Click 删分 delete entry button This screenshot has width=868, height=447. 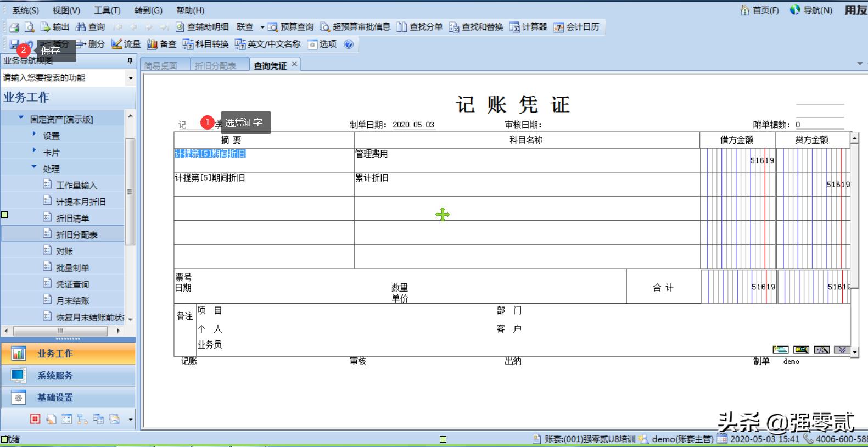click(x=91, y=44)
